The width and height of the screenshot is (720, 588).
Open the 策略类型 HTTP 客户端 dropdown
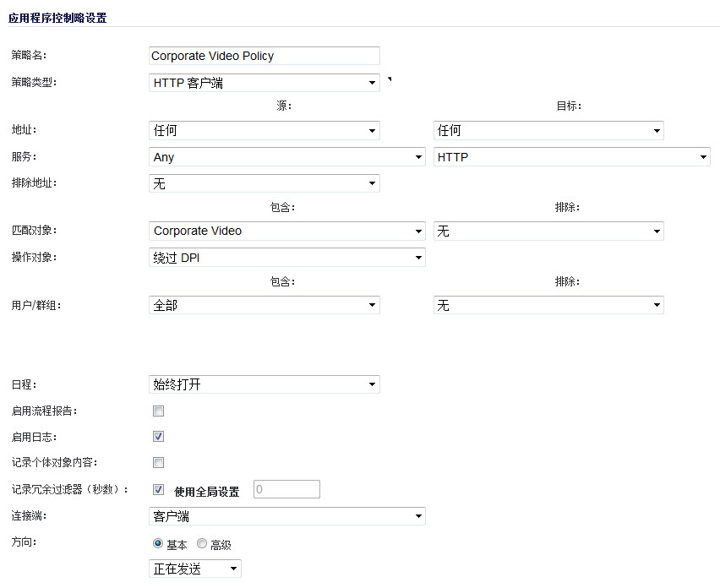pyautogui.click(x=264, y=83)
